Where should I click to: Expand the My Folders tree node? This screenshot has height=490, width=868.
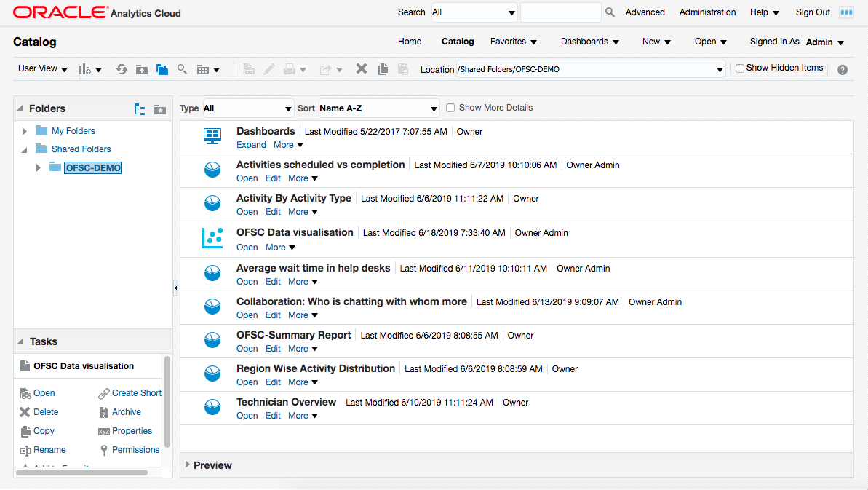[25, 131]
